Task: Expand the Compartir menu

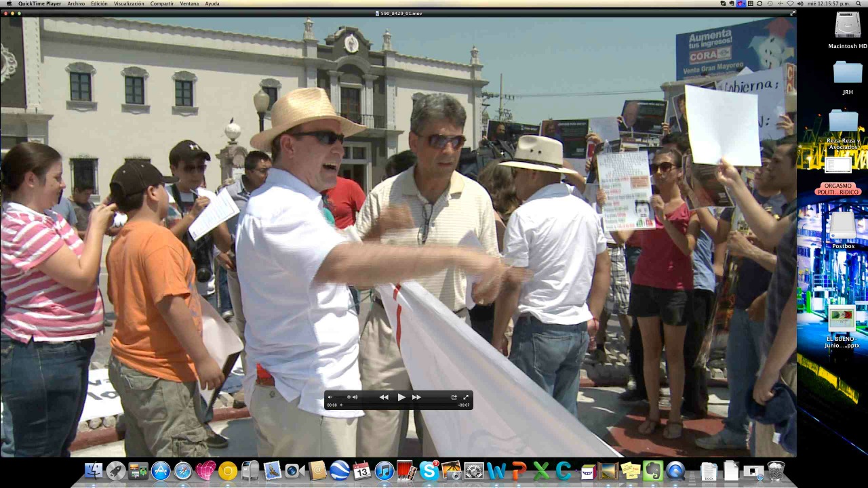Action: point(161,3)
